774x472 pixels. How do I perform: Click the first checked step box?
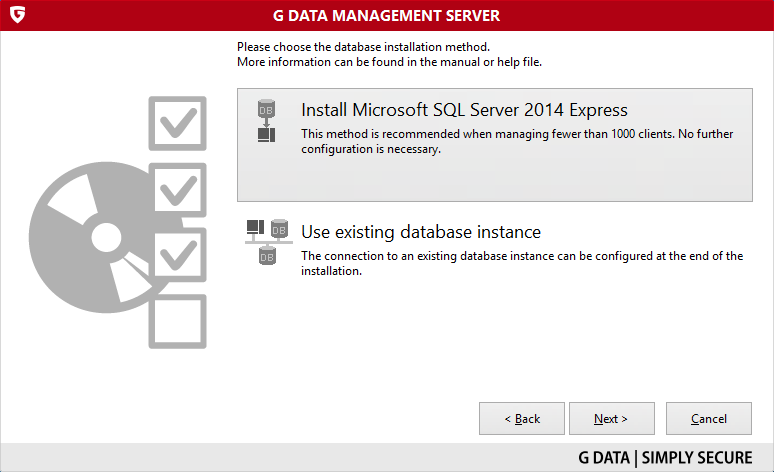tap(177, 123)
